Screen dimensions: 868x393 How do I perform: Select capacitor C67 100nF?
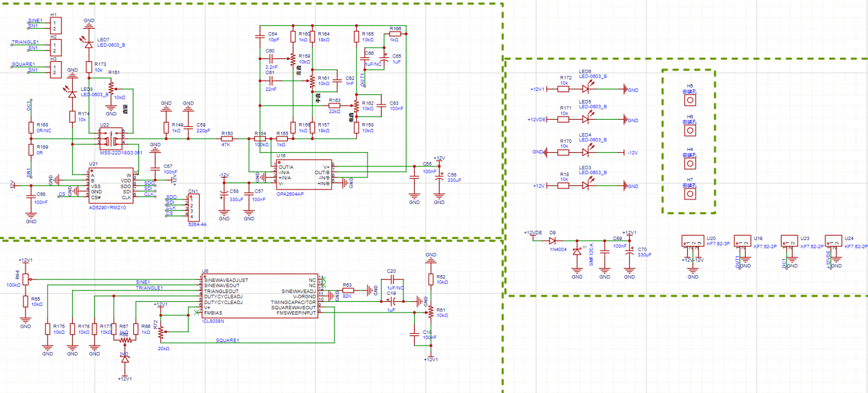click(155, 169)
